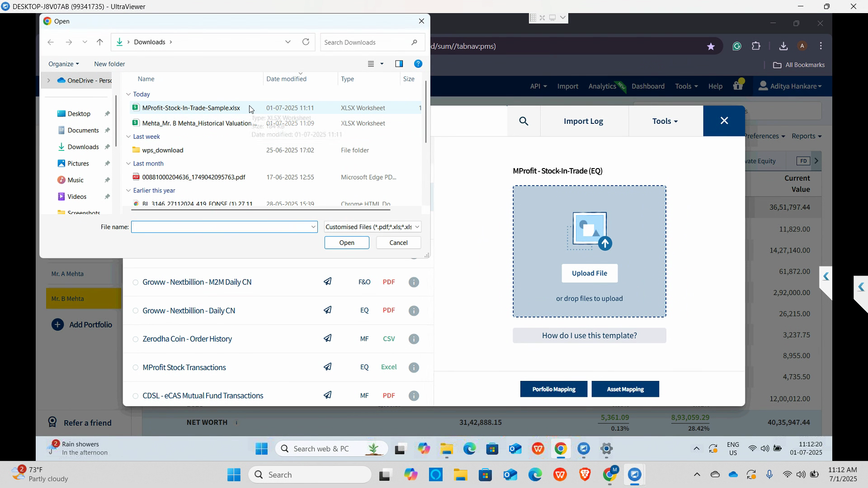The image size is (868, 488).
Task: Click info icon for CDSL eCAS row
Action: pyautogui.click(x=414, y=396)
